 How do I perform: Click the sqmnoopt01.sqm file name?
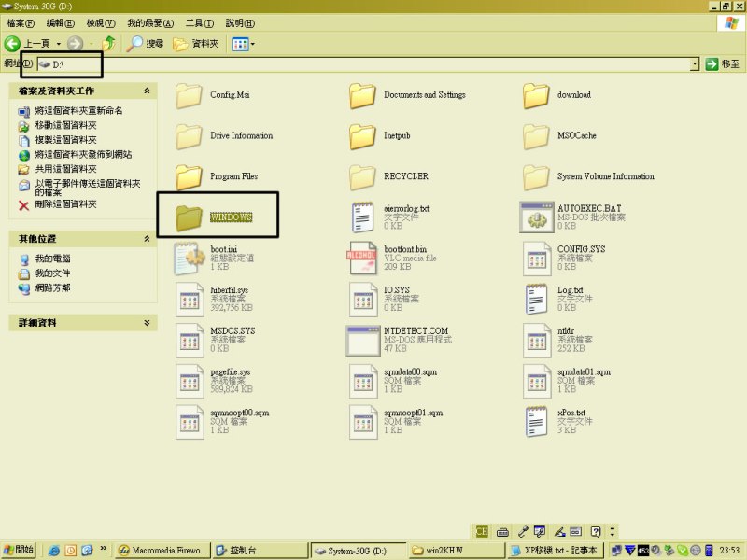coord(413,413)
